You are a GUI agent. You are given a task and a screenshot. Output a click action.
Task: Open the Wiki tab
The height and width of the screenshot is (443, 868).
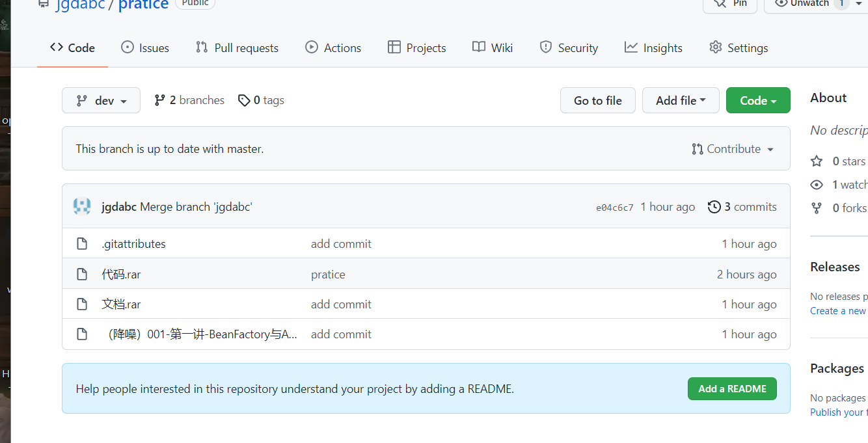pos(493,47)
